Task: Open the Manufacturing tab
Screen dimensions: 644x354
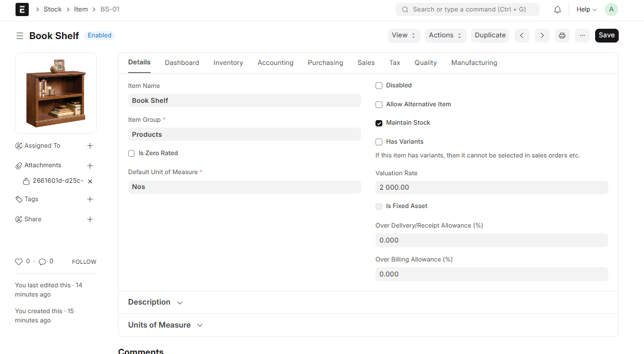Action: click(474, 63)
